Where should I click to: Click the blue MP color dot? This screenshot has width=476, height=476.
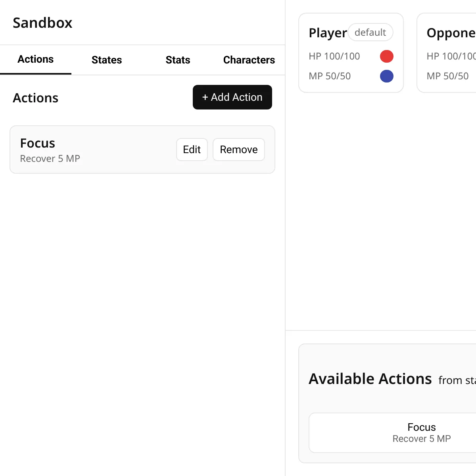pos(387,76)
